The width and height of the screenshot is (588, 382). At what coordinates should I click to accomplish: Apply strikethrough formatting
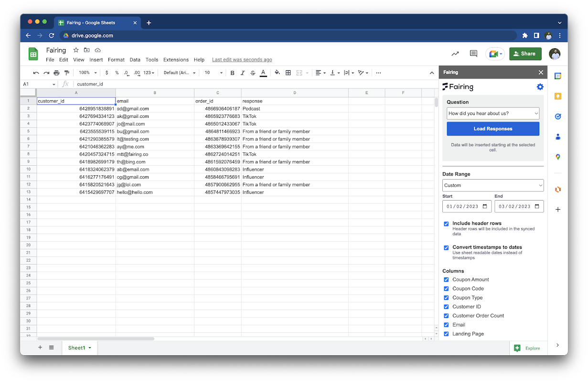pyautogui.click(x=253, y=73)
